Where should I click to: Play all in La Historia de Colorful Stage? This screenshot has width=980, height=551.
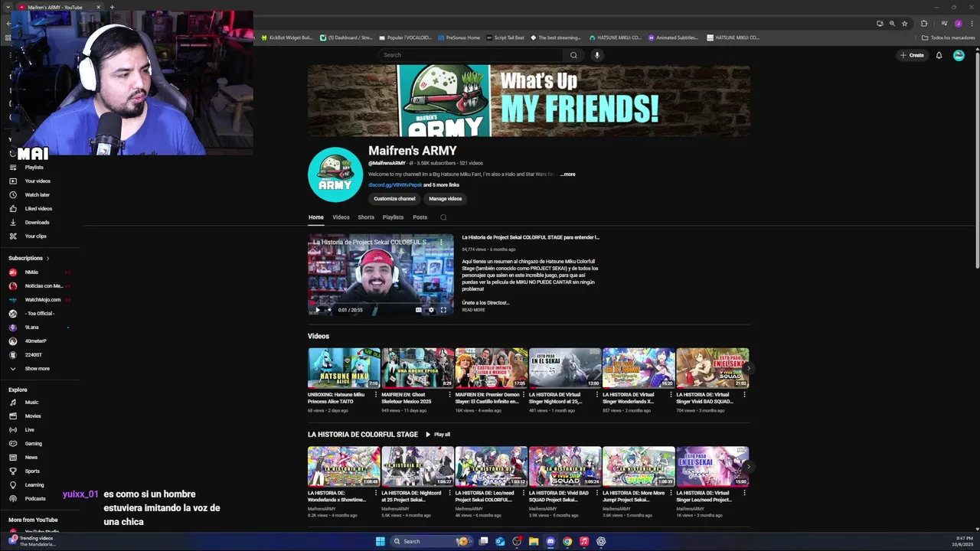coord(438,435)
